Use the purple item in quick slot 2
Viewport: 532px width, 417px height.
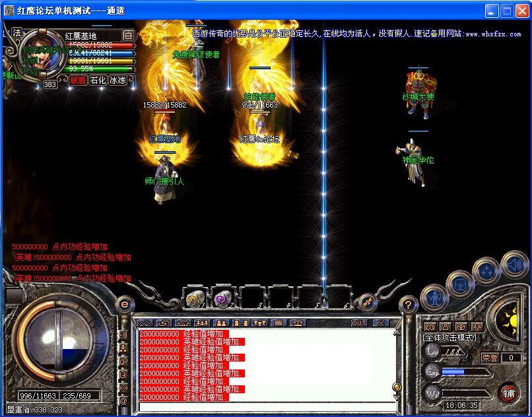pos(223,298)
